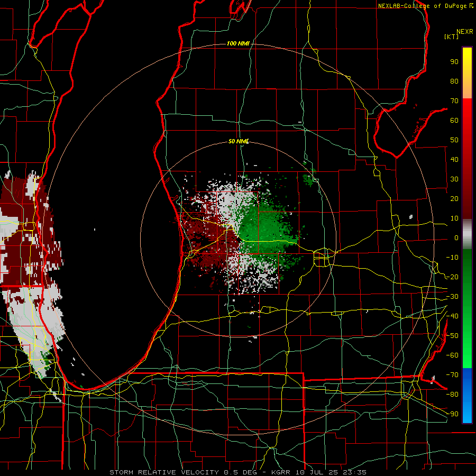Click the -90 value on velocity scale
476x476 pixels.
coord(452,414)
